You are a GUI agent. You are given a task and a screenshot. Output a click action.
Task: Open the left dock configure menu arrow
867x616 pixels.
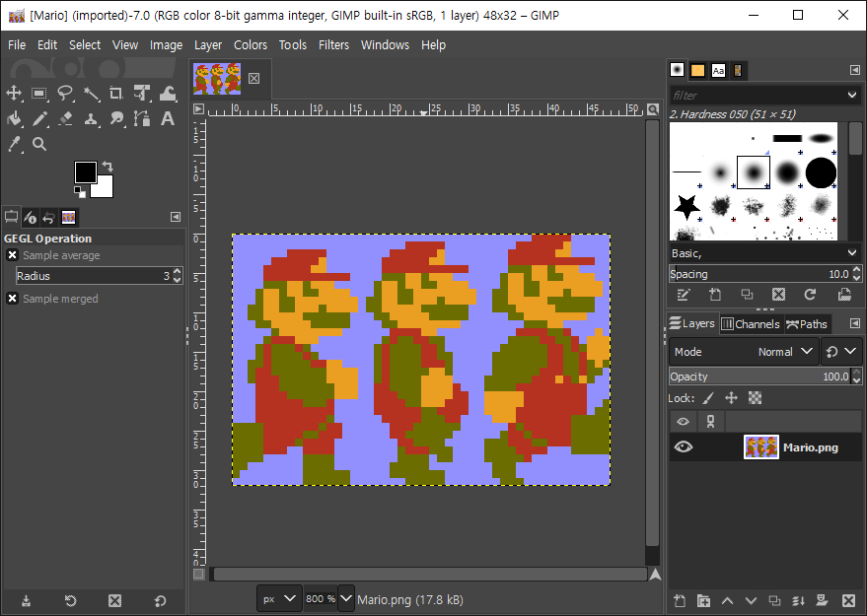176,217
